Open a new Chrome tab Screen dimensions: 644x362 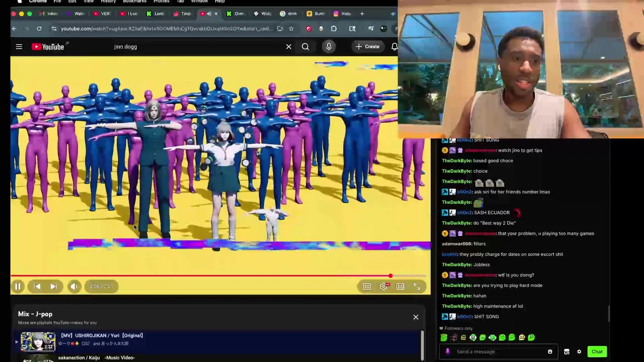tap(362, 14)
